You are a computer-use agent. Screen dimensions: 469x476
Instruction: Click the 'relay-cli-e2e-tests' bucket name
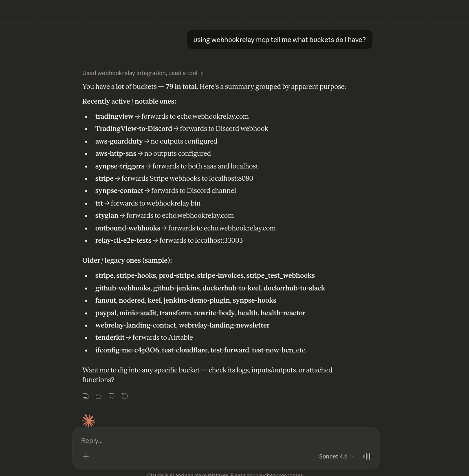[123, 240]
